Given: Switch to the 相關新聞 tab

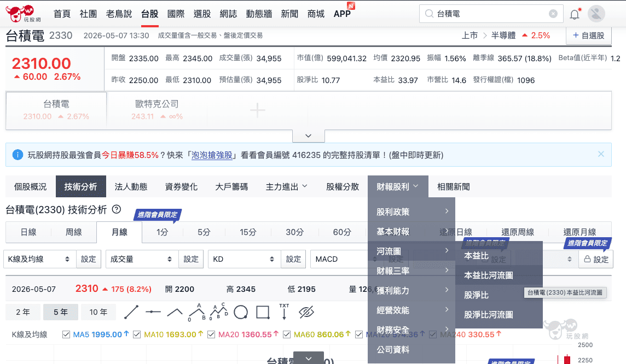Looking at the screenshot, I should point(454,186).
